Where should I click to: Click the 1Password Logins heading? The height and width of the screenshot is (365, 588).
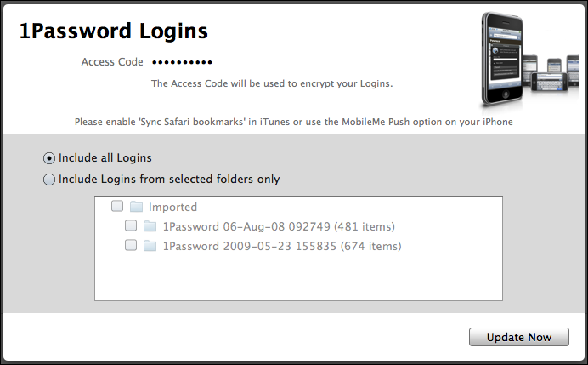pyautogui.click(x=114, y=31)
